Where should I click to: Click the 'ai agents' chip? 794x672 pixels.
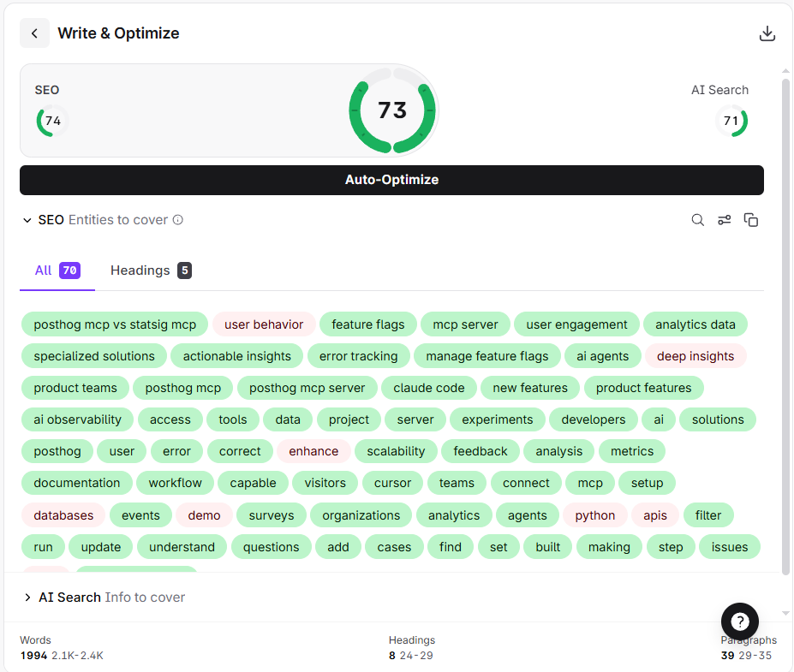click(x=603, y=356)
